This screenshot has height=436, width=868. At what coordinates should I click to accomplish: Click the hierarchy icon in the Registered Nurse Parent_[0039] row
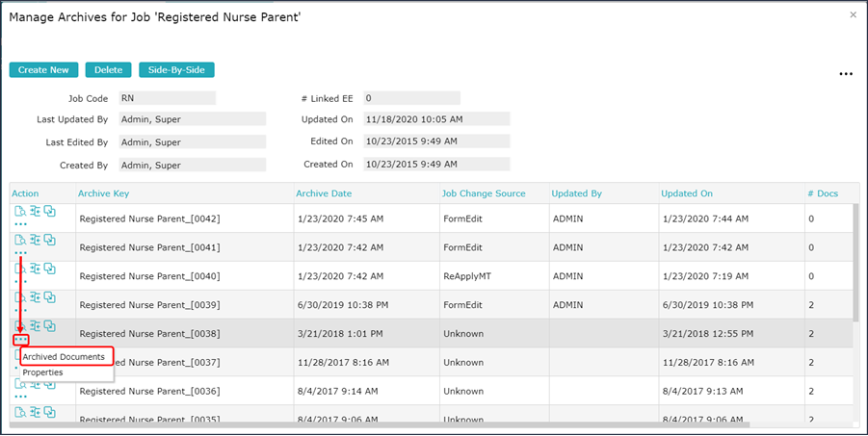[35, 297]
